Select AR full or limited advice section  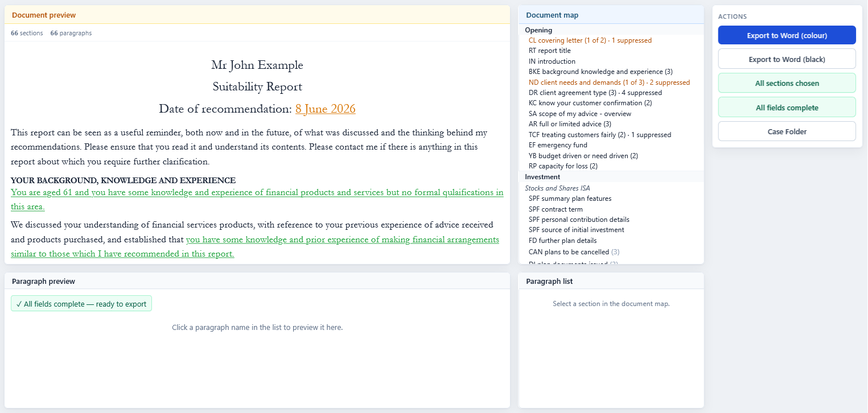pos(570,124)
